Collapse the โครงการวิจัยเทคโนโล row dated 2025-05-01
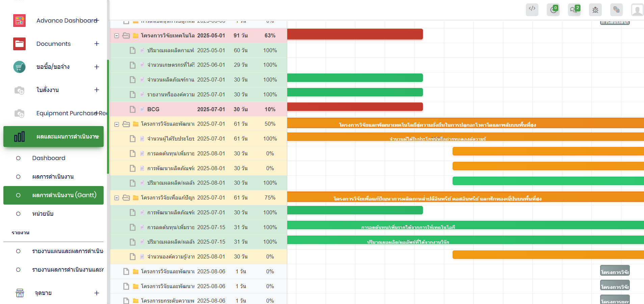The width and height of the screenshot is (644, 304). [116, 36]
